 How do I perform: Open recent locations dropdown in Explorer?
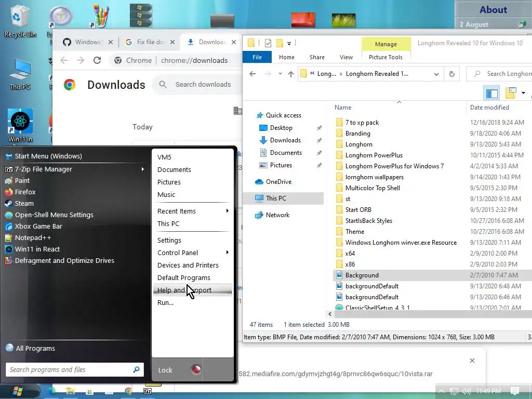point(280,74)
